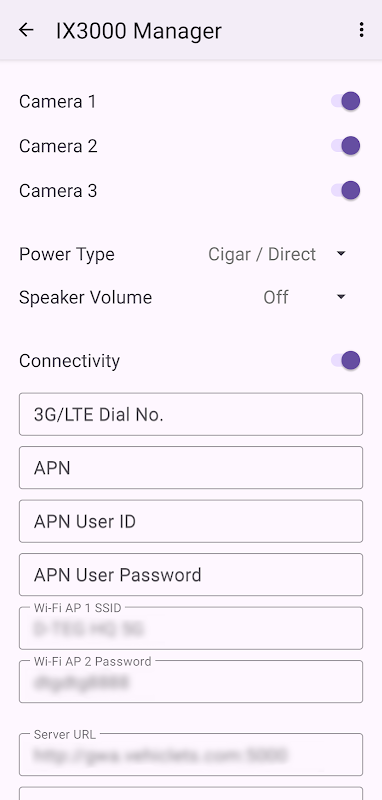Edit the Wi-Fi AP 1 SSID field
Viewport: 382px width, 800px height.
click(191, 628)
